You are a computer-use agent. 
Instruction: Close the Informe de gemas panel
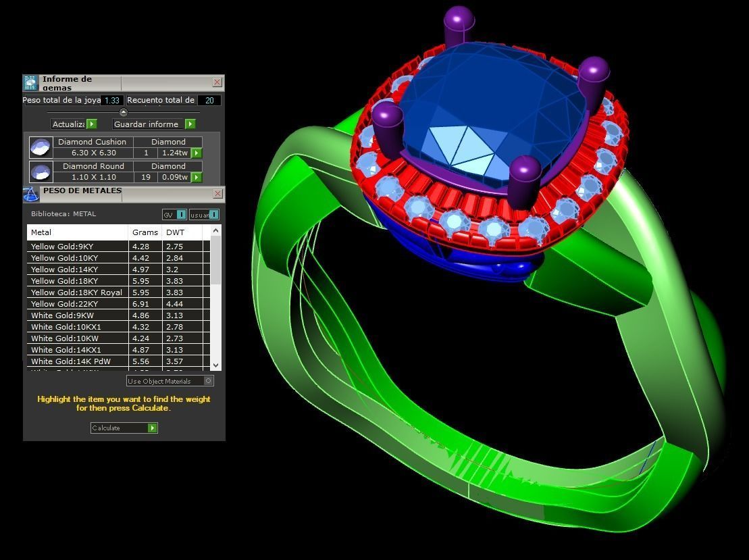pyautogui.click(x=217, y=82)
